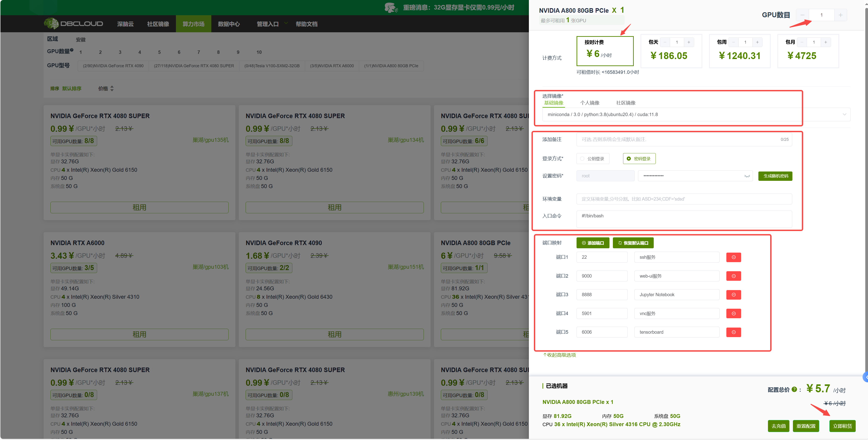Expand 管理入口 nav dropdown

(x=272, y=24)
